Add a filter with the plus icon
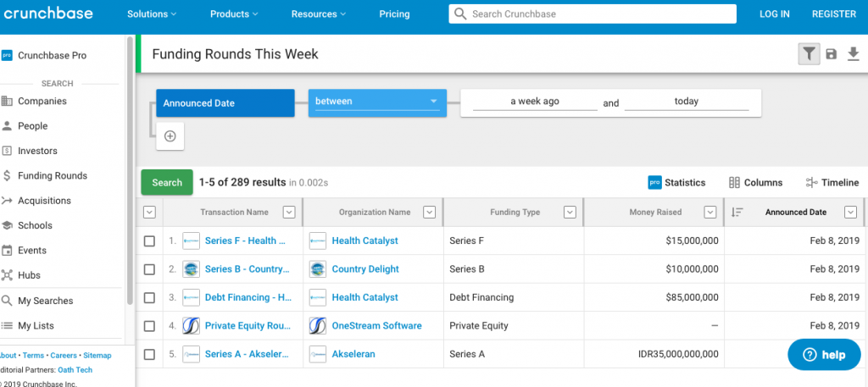 click(170, 136)
